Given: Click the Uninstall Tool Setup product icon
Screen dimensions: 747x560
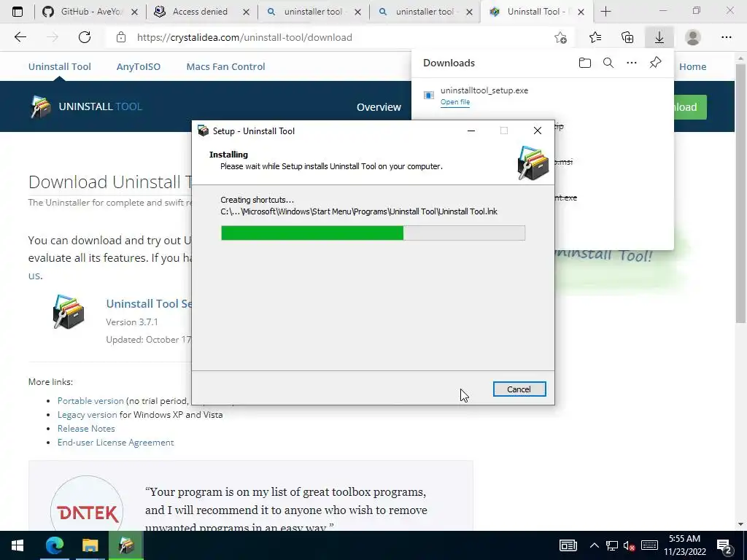Looking at the screenshot, I should [x=68, y=312].
